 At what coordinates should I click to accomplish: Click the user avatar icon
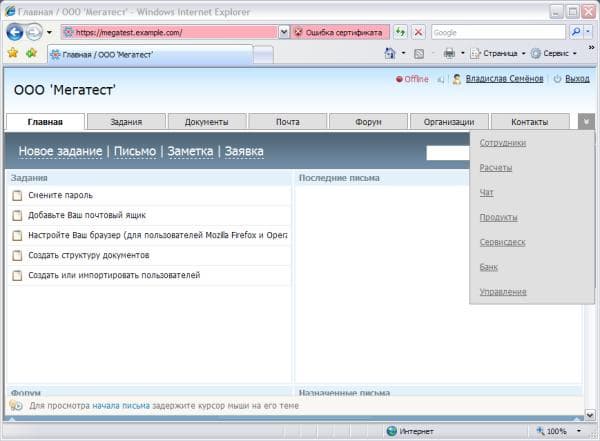click(457, 79)
